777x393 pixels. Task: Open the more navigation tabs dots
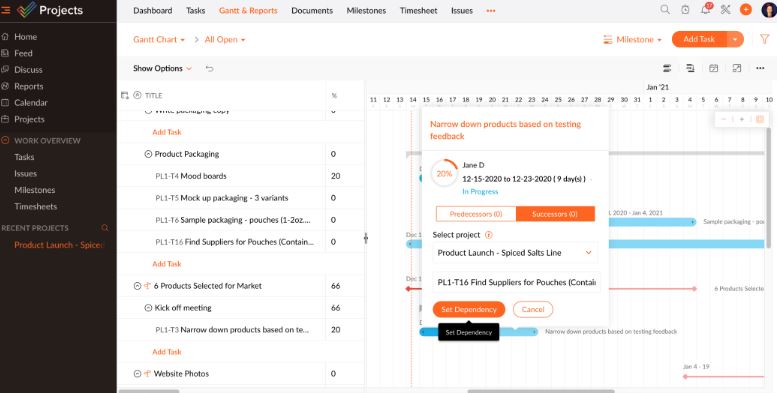[491, 10]
